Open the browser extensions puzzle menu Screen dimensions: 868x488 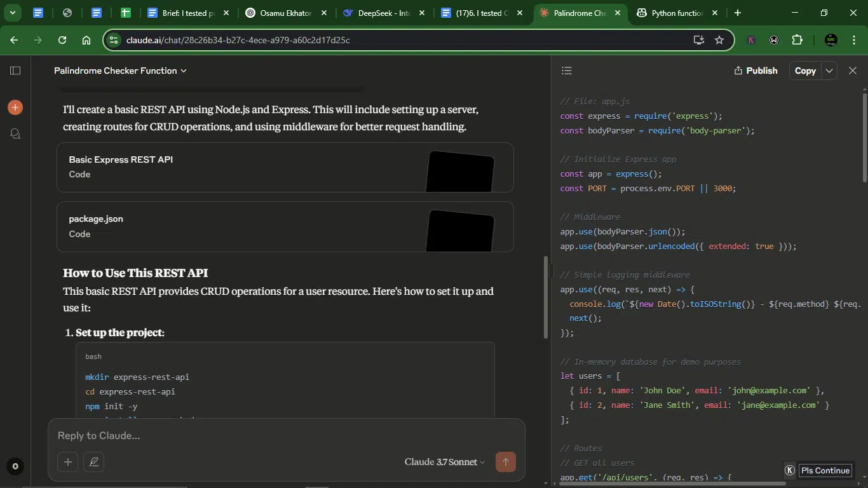(797, 40)
